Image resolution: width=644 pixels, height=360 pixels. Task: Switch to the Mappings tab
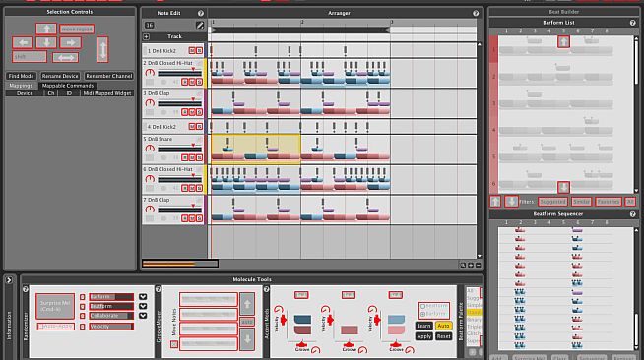pyautogui.click(x=21, y=86)
